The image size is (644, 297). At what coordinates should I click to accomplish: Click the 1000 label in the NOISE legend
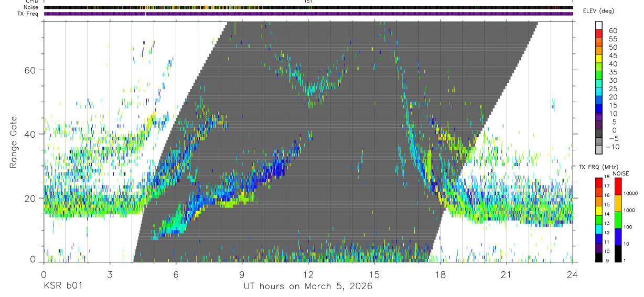click(x=629, y=210)
